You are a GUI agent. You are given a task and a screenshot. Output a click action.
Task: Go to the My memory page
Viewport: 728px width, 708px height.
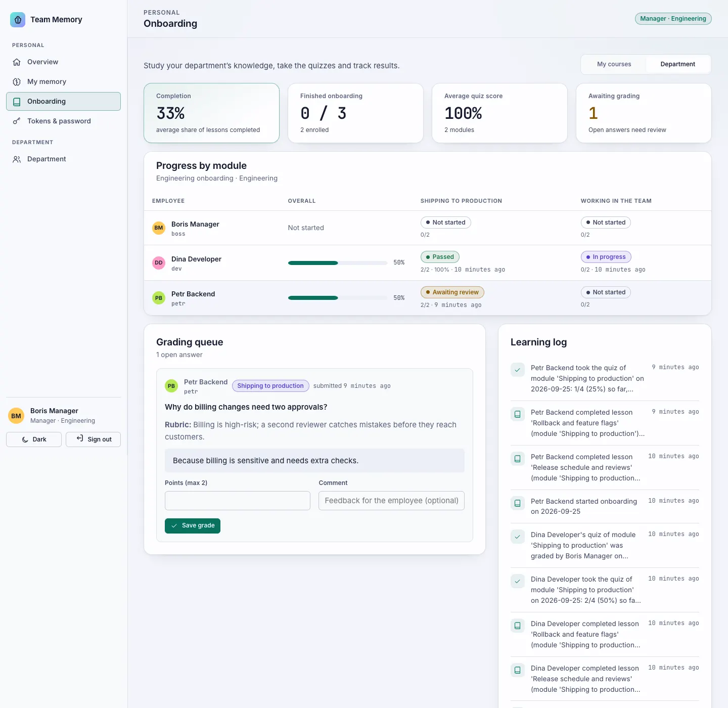point(63,82)
